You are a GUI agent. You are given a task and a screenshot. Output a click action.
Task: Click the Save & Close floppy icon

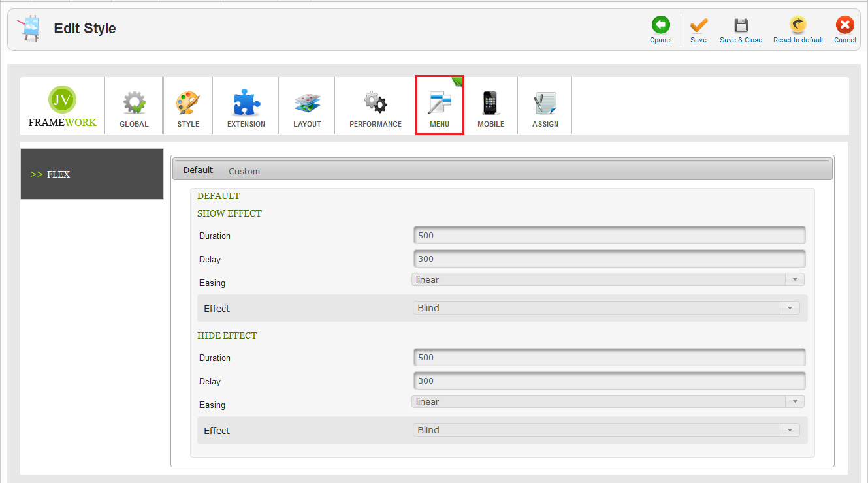point(741,25)
